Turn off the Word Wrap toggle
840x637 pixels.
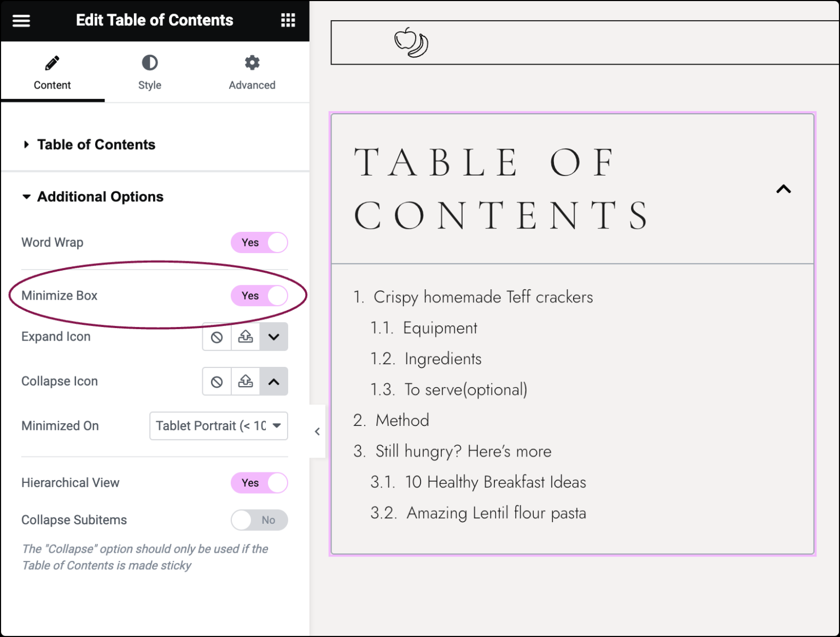pos(260,242)
